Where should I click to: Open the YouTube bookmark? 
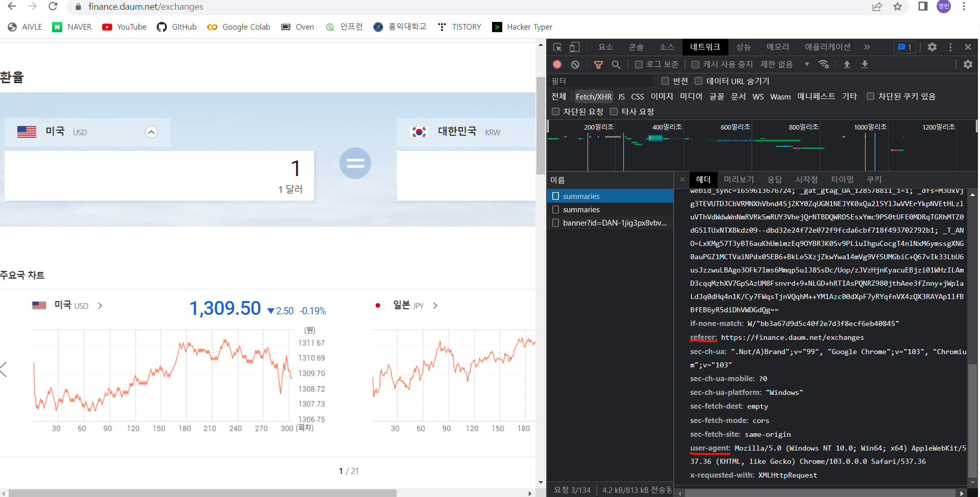click(124, 27)
